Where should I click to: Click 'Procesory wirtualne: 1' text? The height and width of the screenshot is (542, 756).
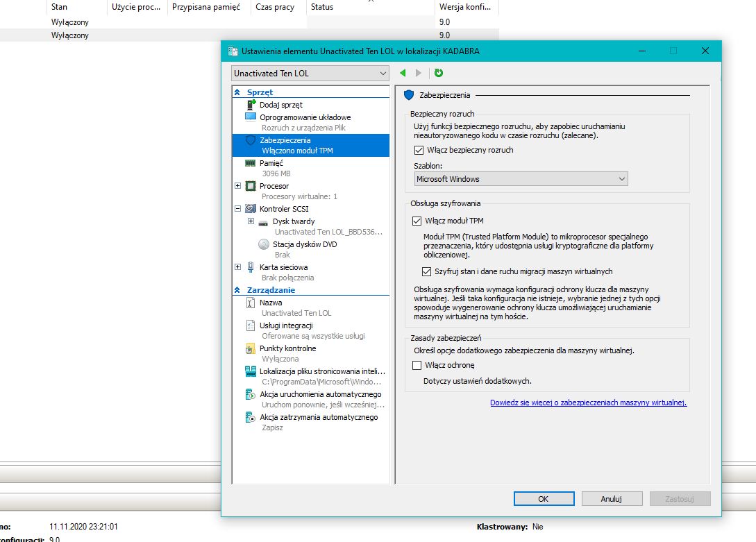[299, 196]
